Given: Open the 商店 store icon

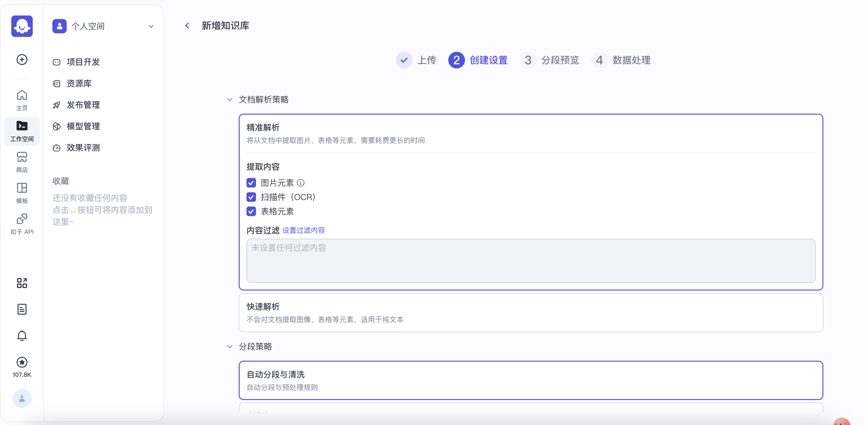Looking at the screenshot, I should (21, 161).
